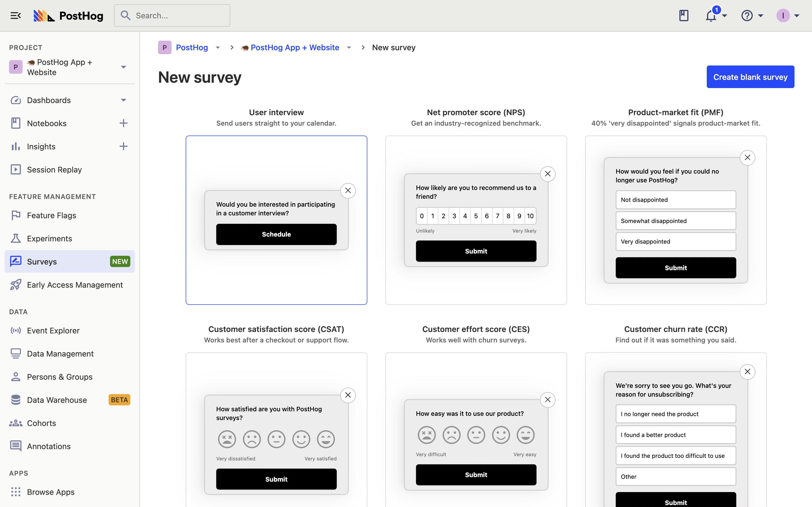Image resolution: width=812 pixels, height=507 pixels.
Task: Choose 'I found a better product' option
Action: [675, 434]
